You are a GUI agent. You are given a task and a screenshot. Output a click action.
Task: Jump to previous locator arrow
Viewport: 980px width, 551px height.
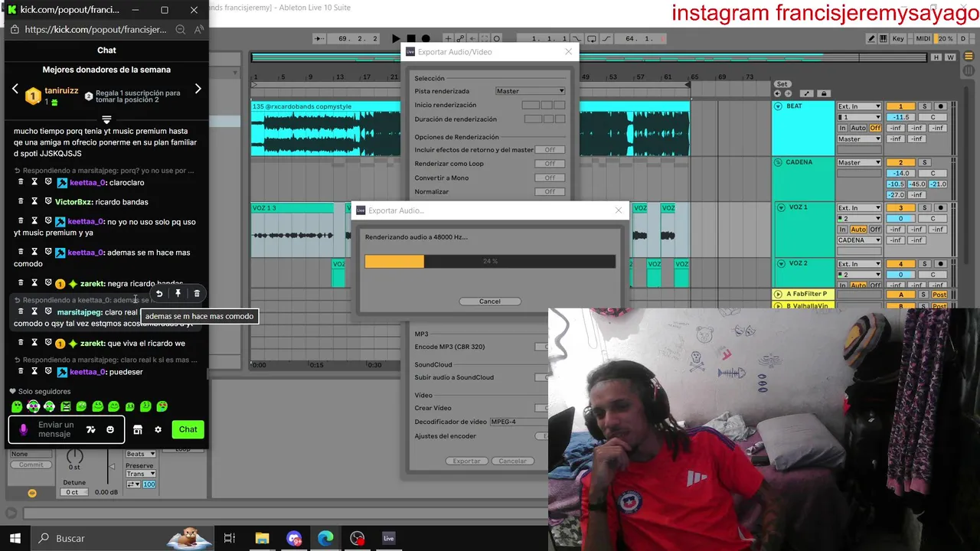tap(777, 93)
